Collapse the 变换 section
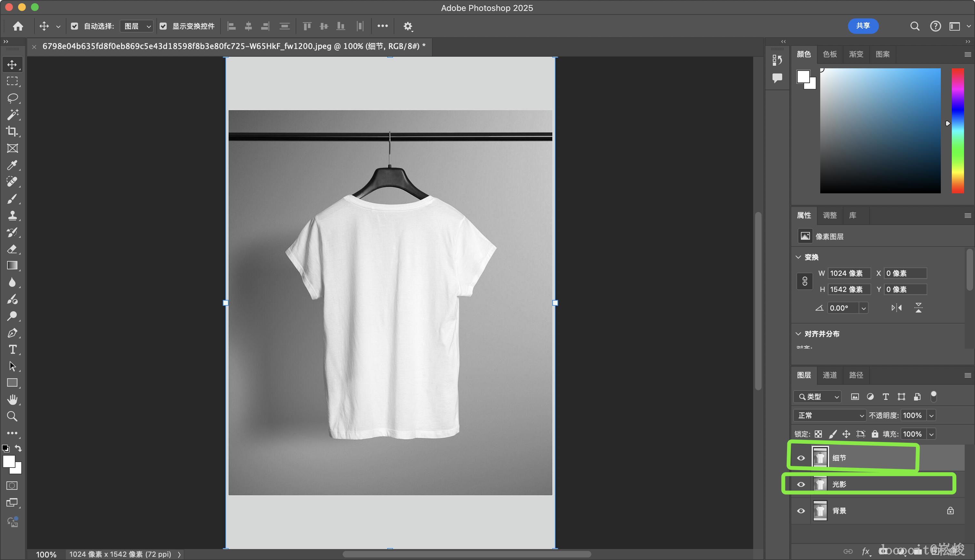Viewport: 975px width, 560px height. tap(798, 257)
